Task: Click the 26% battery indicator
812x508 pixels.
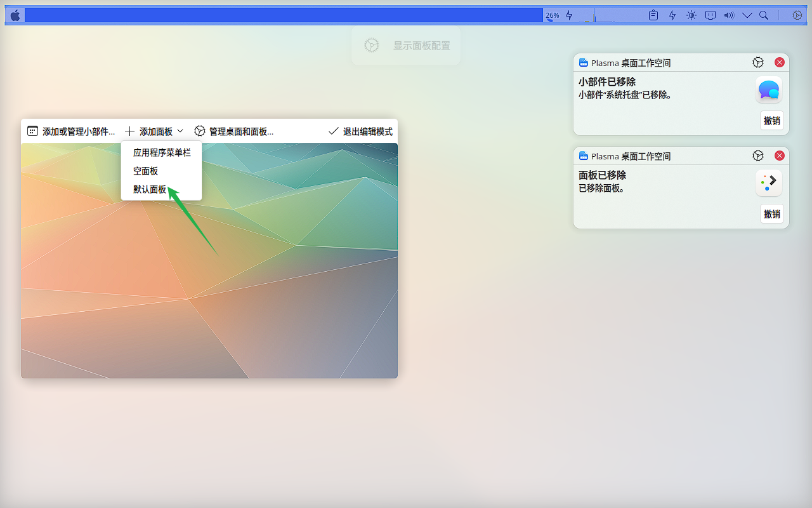Action: pyautogui.click(x=553, y=15)
